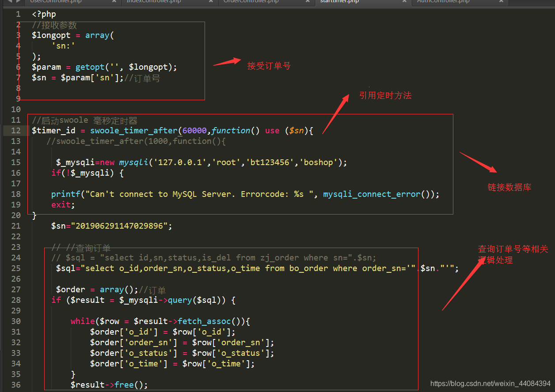Close the IndexController.php tab
555x392 pixels.
(210, 2)
